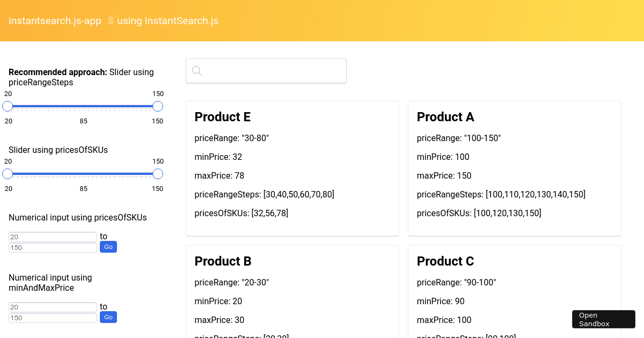Click priceRangeSteps [30,40,50,60,70,80] text

point(265,194)
